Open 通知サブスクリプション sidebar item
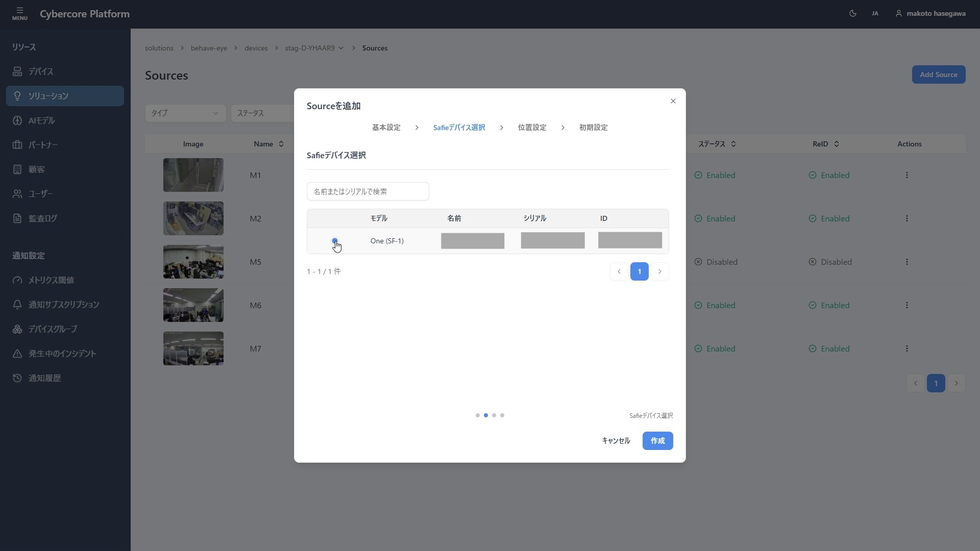Viewport: 980px width, 551px height. 65,305
